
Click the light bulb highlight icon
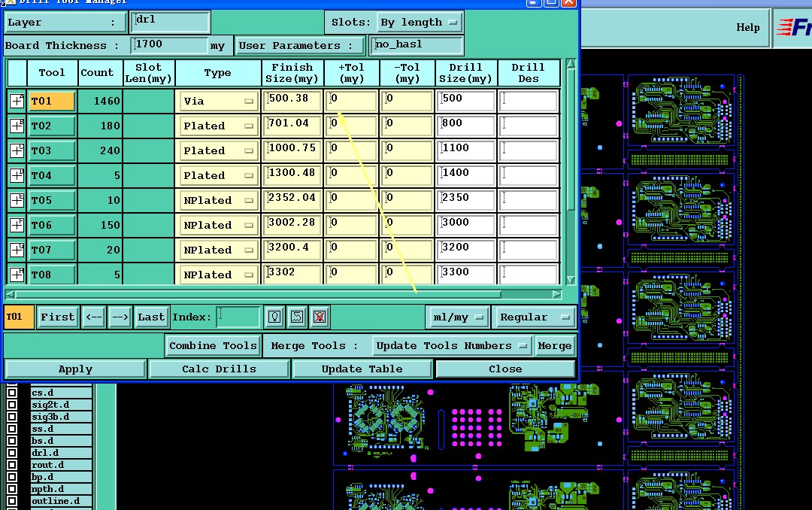(274, 317)
